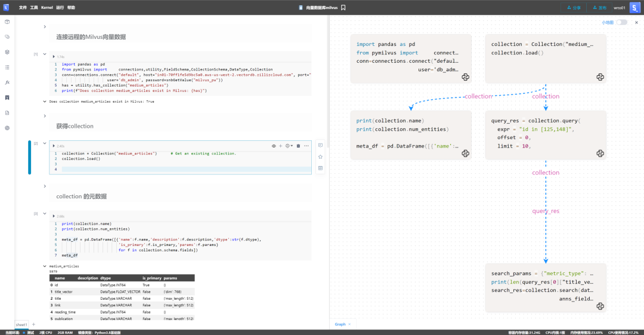This screenshot has height=335, width=644.
Task: Select the Graph tab at the panel bottom
Action: [340, 324]
